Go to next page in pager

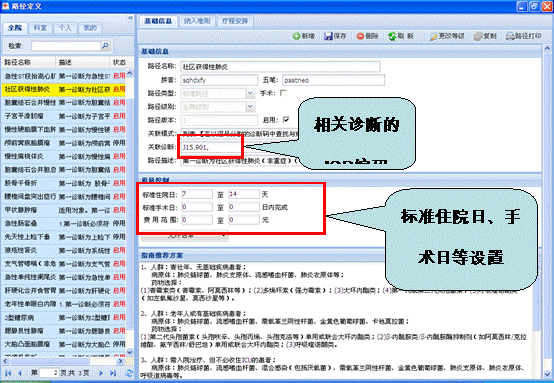[101, 373]
